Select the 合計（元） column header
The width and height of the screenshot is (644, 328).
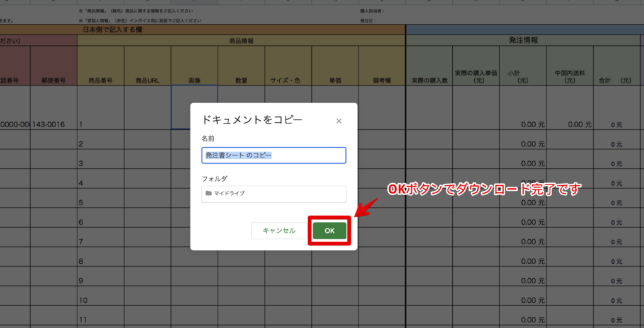(x=616, y=65)
